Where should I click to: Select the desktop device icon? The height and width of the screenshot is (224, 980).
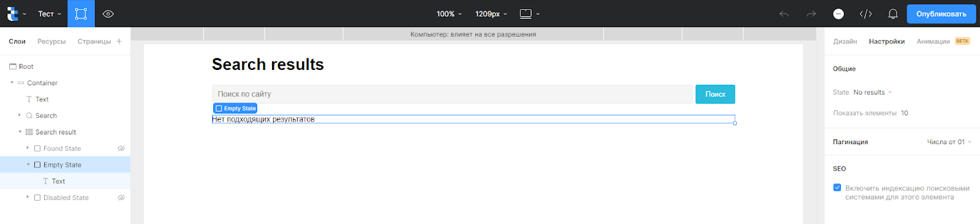(526, 14)
